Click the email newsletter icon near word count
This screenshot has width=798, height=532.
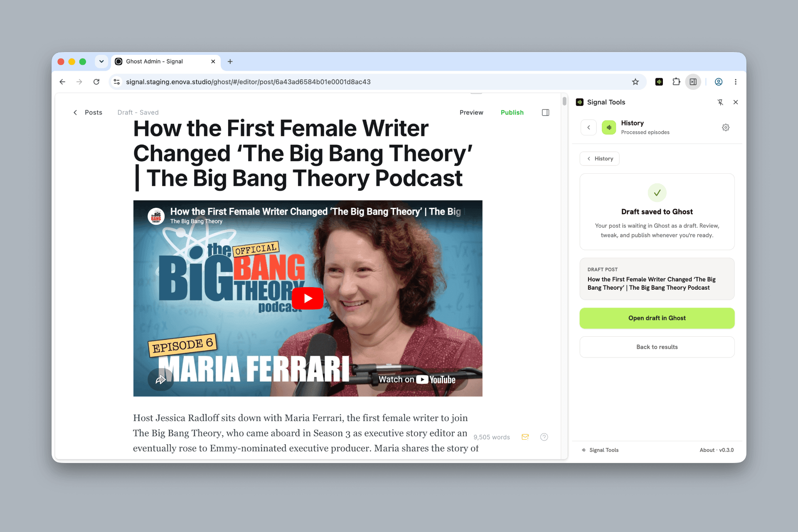click(525, 437)
